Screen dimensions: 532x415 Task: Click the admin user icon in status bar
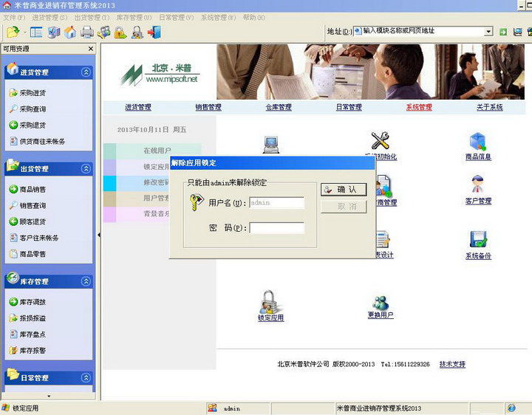click(x=213, y=408)
